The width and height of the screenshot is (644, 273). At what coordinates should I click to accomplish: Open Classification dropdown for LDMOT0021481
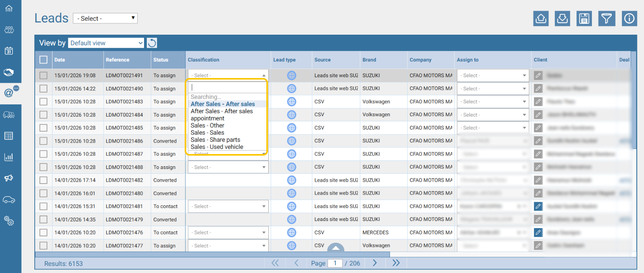[x=228, y=206]
